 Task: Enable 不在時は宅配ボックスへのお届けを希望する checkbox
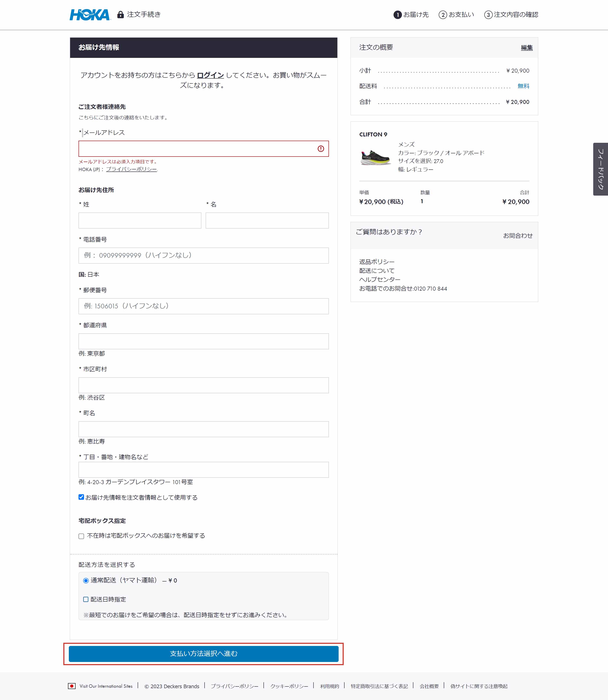tap(81, 536)
